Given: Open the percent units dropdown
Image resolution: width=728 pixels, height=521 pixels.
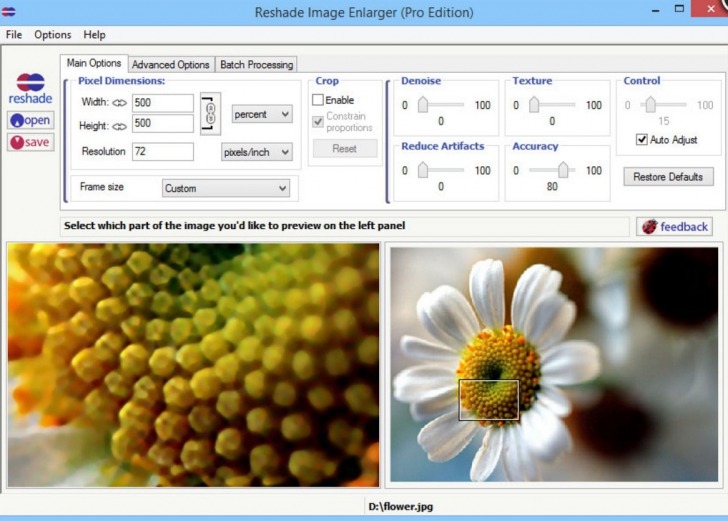Looking at the screenshot, I should pos(262,114).
